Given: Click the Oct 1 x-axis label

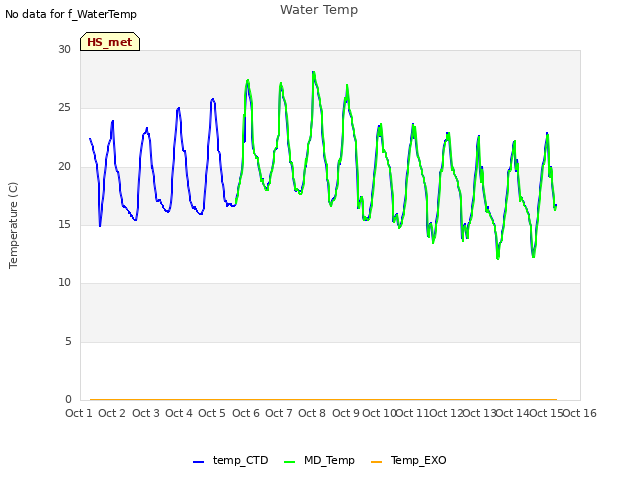Looking at the screenshot, I should (x=79, y=413).
